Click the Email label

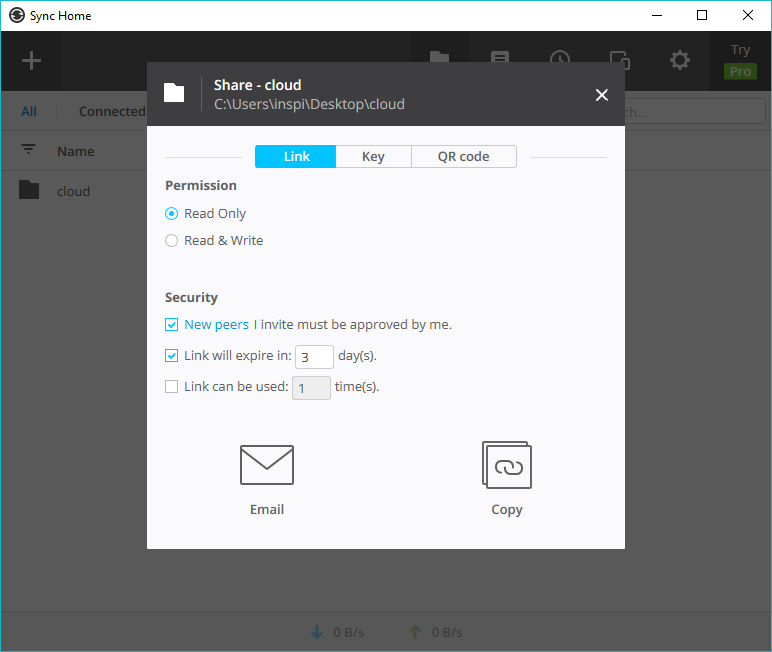tap(267, 509)
